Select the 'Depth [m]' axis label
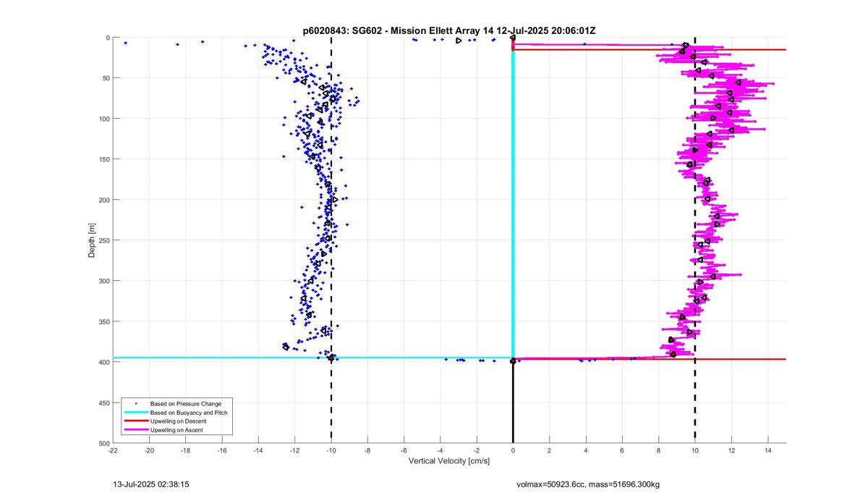 93,240
